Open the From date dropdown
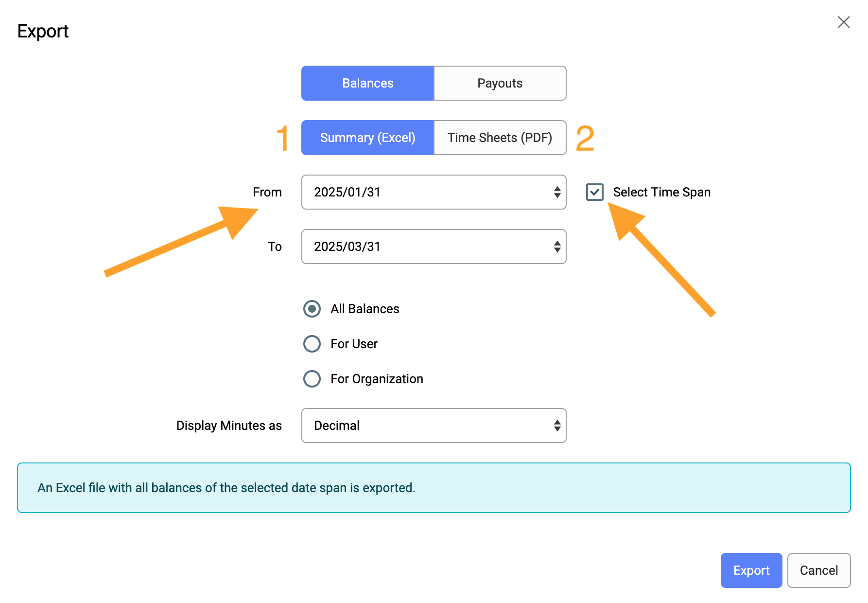Image resolution: width=868 pixels, height=603 pixels. 434,192
